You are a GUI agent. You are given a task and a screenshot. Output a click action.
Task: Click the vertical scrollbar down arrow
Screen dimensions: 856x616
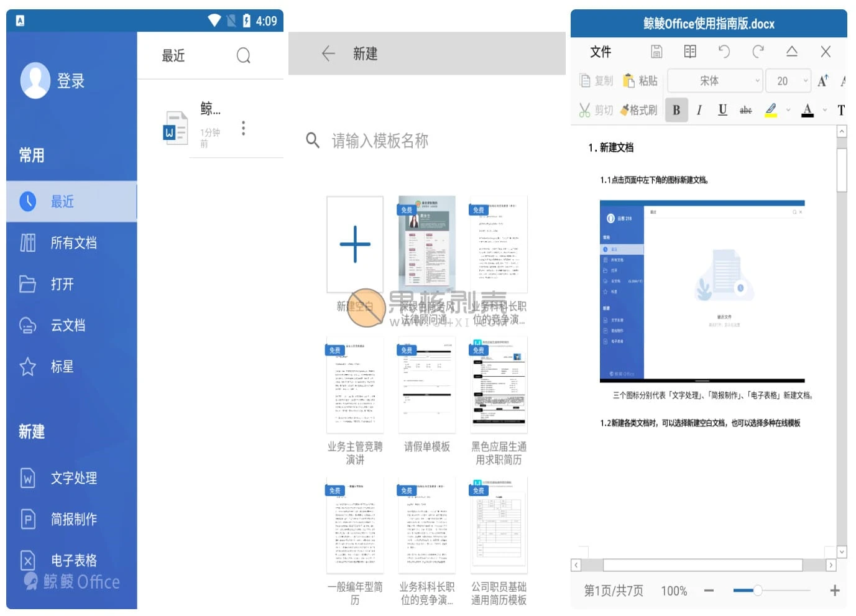[x=842, y=551]
